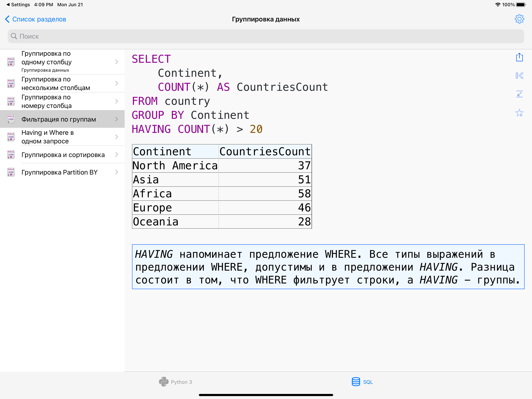The width and height of the screenshot is (532, 399).
Task: Return to Settings via status bar
Action: pos(18,4)
